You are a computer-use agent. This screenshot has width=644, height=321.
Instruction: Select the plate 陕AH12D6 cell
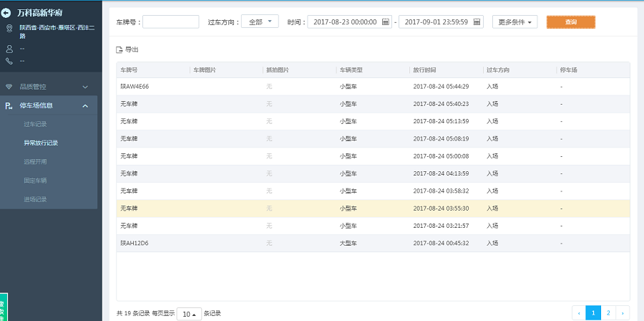click(x=135, y=244)
